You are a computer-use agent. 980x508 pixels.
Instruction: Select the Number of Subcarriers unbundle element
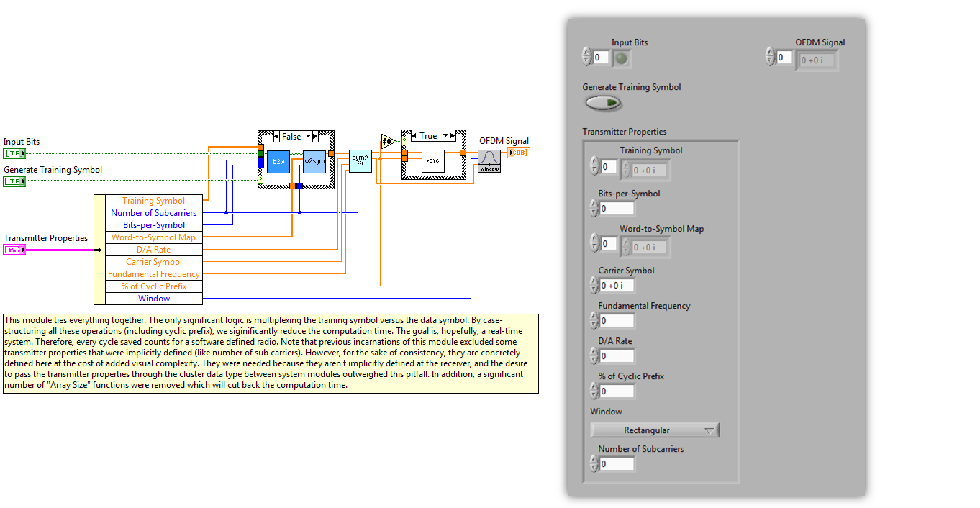153,213
